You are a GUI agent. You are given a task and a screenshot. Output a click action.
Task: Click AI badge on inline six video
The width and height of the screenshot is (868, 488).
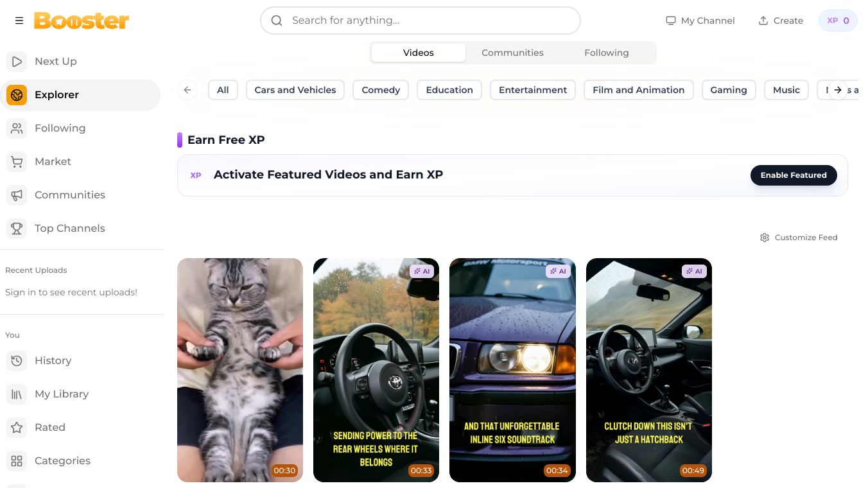coord(559,272)
